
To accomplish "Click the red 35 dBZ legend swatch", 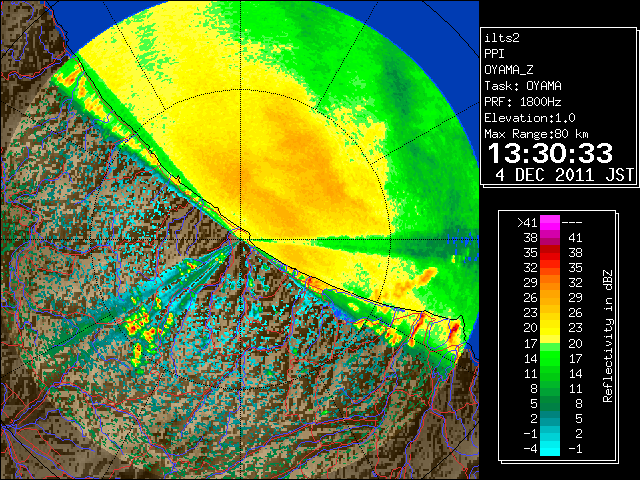I will (550, 253).
